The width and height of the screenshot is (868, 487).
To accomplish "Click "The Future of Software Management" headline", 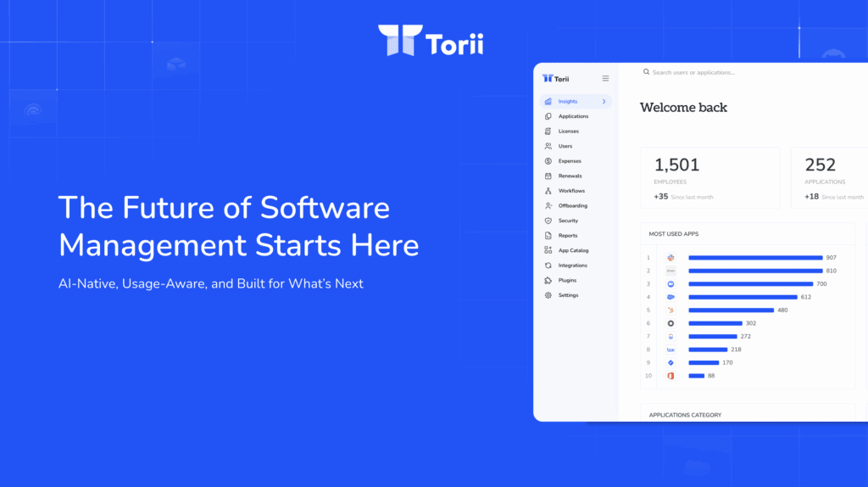I will [x=238, y=226].
